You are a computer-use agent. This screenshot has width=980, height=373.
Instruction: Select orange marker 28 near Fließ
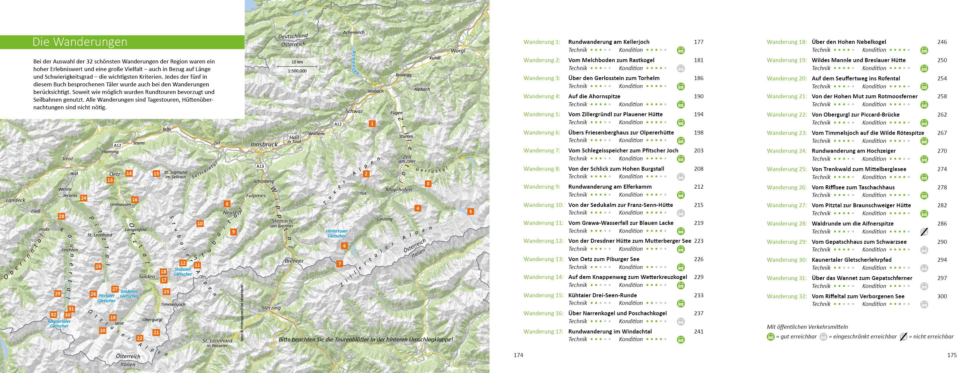61,216
